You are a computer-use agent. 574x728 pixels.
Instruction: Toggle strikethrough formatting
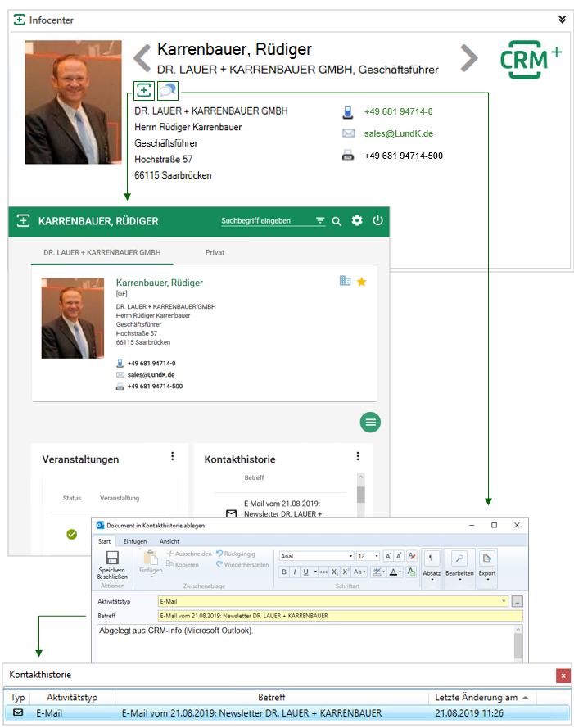323,572
